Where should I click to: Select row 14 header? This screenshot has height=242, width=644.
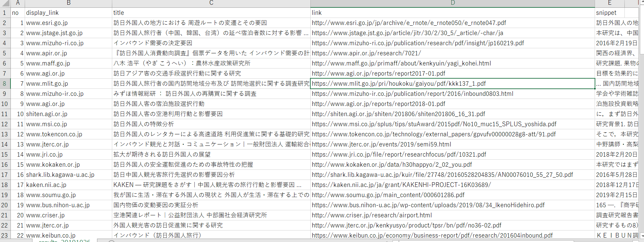(5, 144)
